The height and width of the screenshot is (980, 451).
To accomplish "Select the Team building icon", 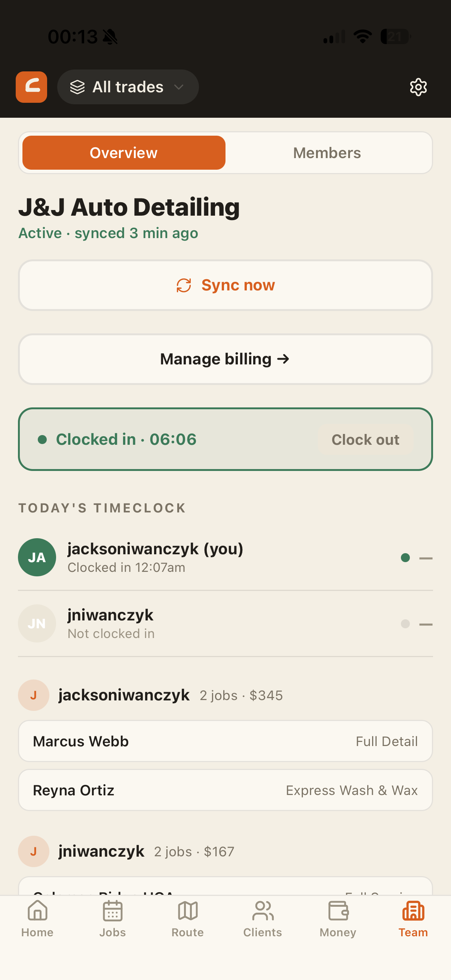I will [413, 911].
